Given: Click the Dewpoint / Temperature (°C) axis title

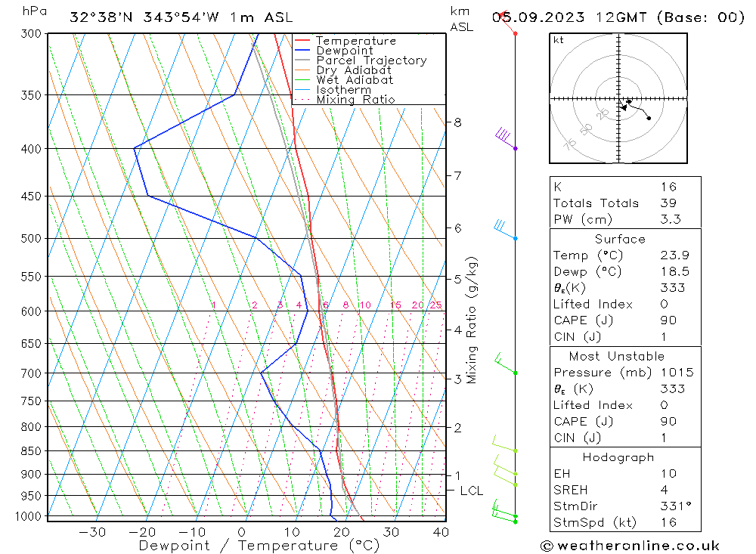Looking at the screenshot, I should coord(259,546).
